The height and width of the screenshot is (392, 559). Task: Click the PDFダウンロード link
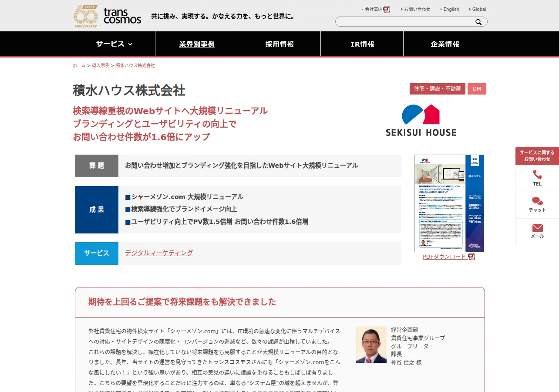point(445,257)
